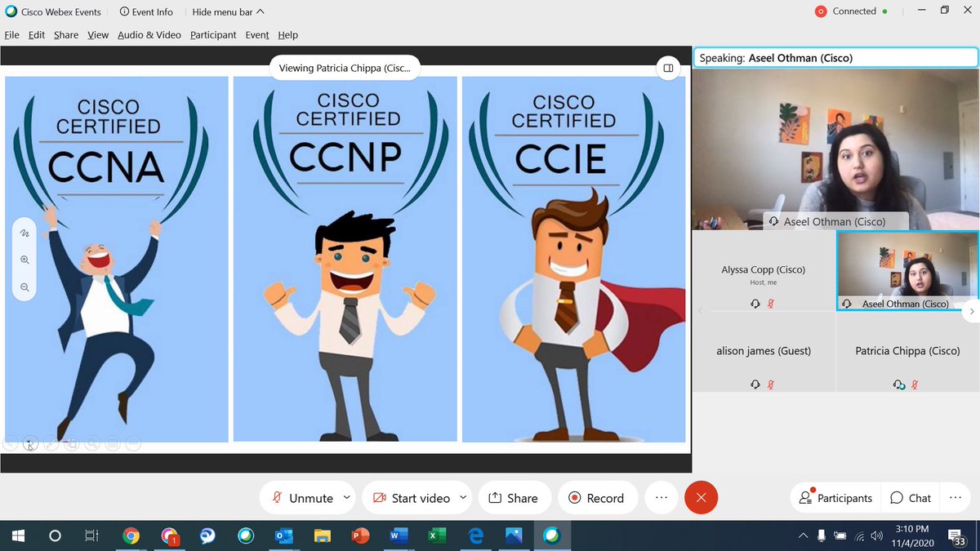Viewport: 980px width, 551px height.
Task: Hide the menu bar
Action: coord(228,11)
